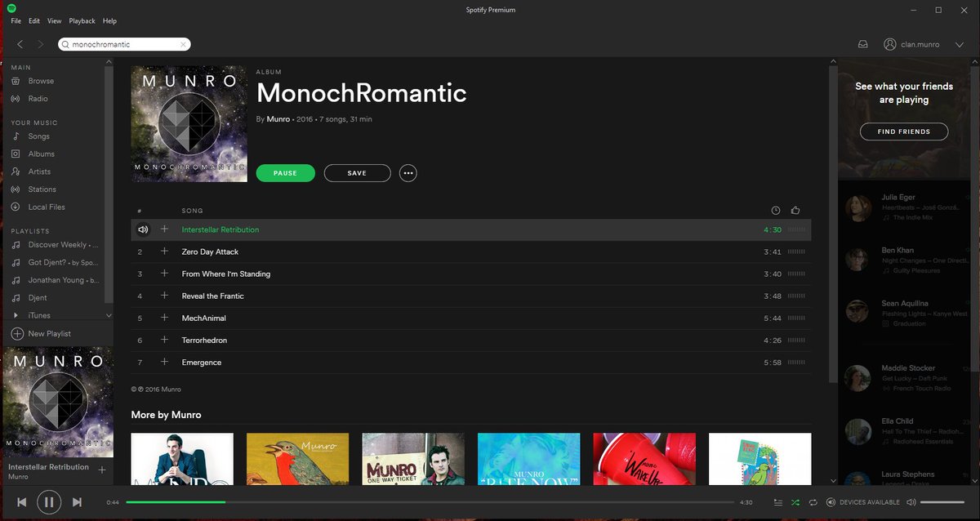Go forward with the right navigation arrow
The height and width of the screenshot is (521, 980).
[41, 44]
